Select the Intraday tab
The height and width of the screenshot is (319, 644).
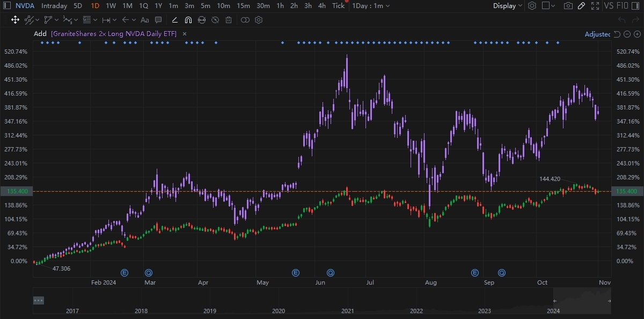(54, 6)
